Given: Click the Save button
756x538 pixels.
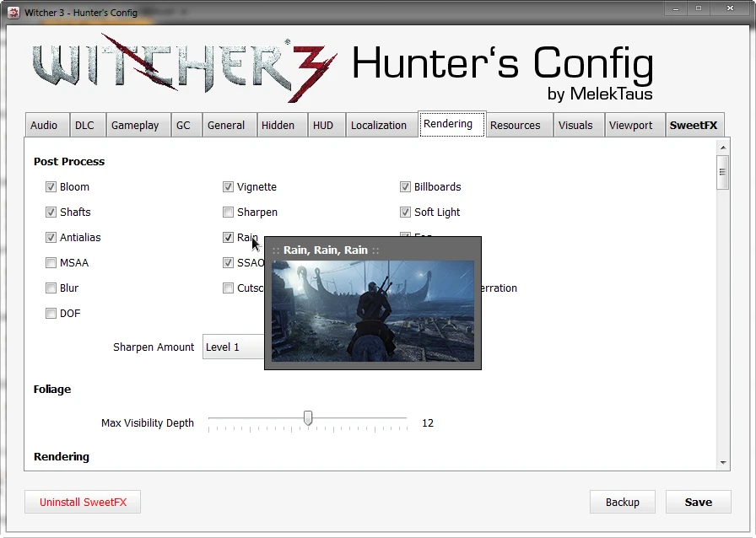Looking at the screenshot, I should tap(698, 502).
